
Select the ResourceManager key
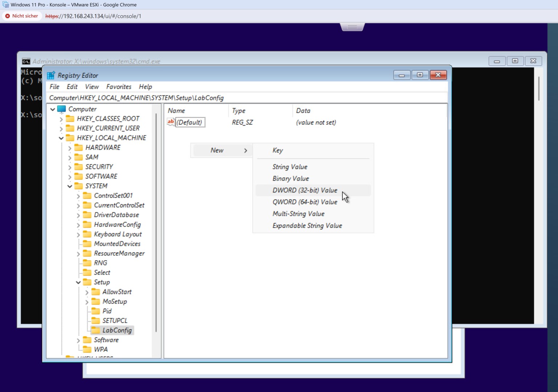pos(119,253)
